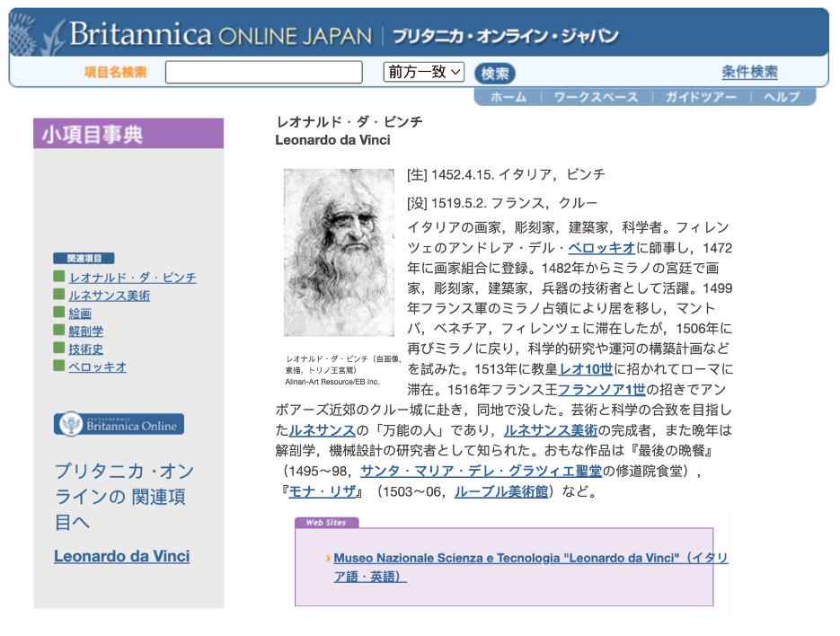Select the ガイドツアー tab

click(700, 97)
